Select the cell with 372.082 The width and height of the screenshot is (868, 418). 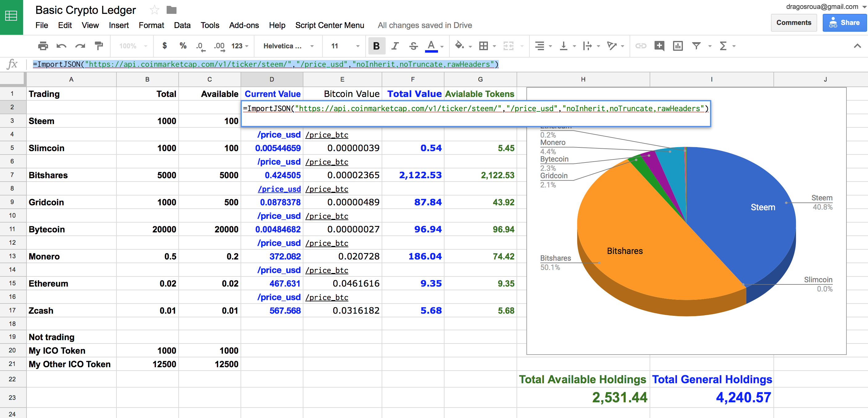click(272, 256)
